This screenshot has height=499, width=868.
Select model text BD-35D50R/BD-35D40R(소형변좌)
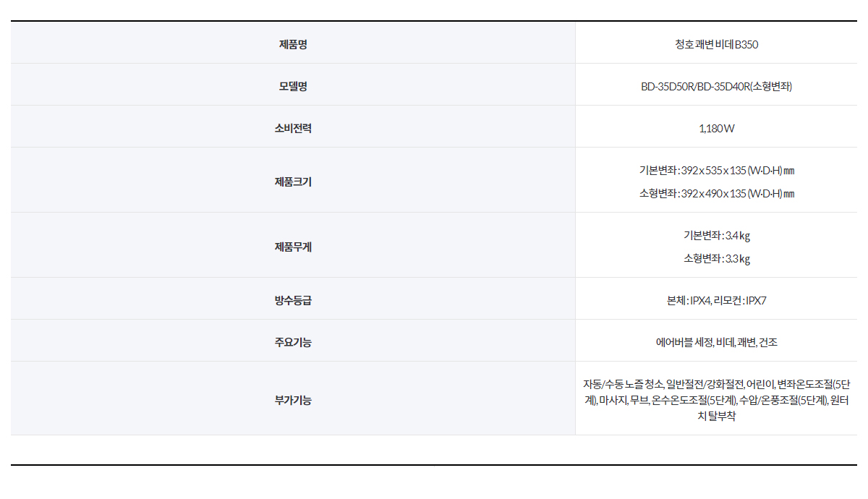pos(716,86)
